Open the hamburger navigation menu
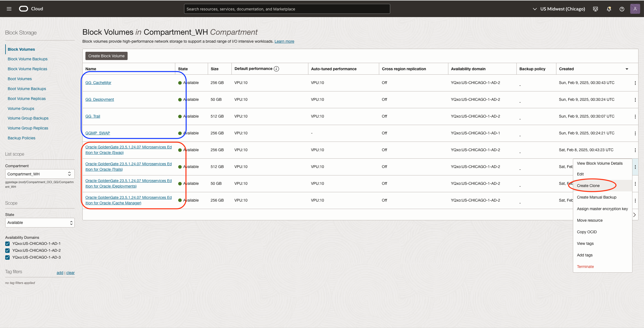 [x=9, y=9]
